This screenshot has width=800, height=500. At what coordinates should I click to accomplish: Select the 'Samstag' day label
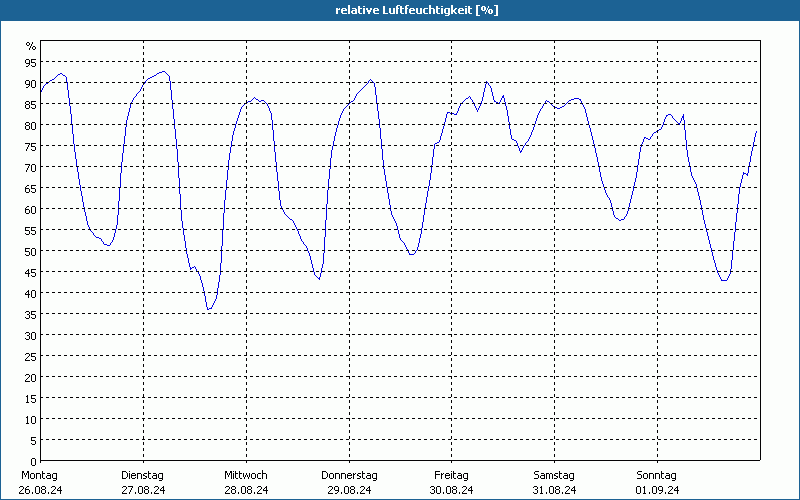click(x=554, y=475)
